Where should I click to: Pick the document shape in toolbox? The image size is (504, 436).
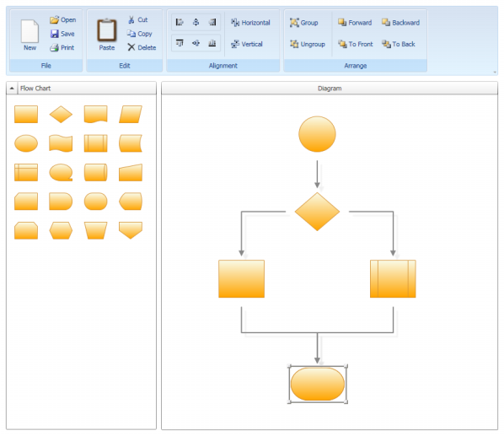(x=95, y=114)
